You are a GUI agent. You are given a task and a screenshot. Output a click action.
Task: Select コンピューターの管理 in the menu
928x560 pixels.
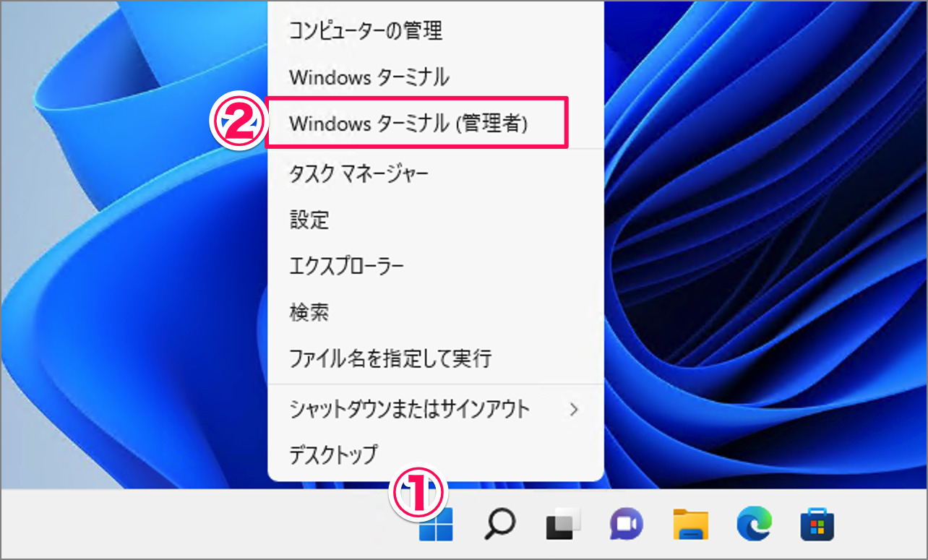coord(365,31)
